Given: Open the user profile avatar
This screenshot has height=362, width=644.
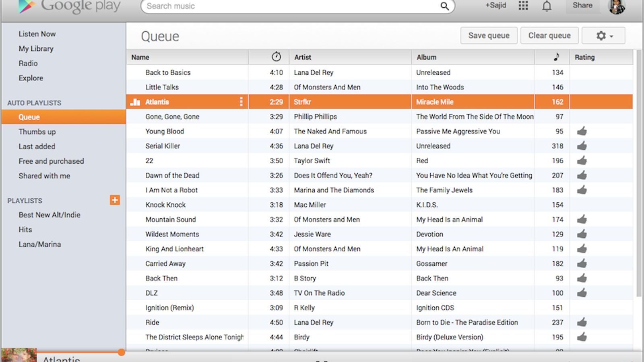Looking at the screenshot, I should (x=617, y=6).
